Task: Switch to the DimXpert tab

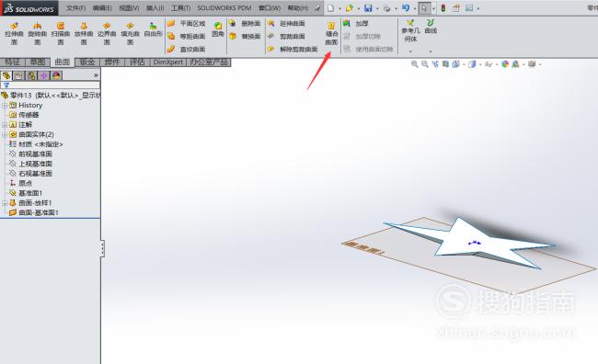Action: (168, 63)
